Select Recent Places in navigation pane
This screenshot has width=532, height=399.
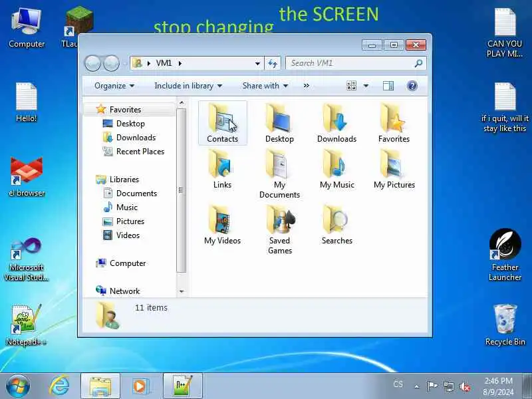coord(140,152)
